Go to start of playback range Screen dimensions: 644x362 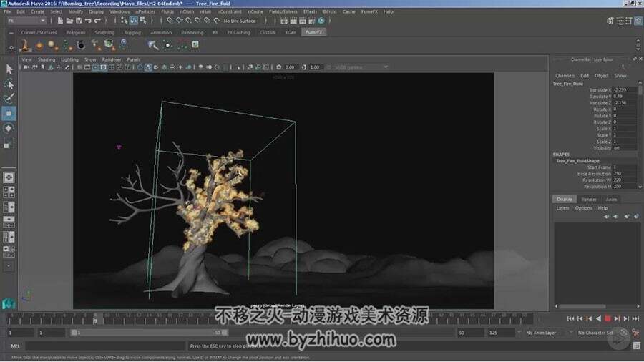(570, 318)
